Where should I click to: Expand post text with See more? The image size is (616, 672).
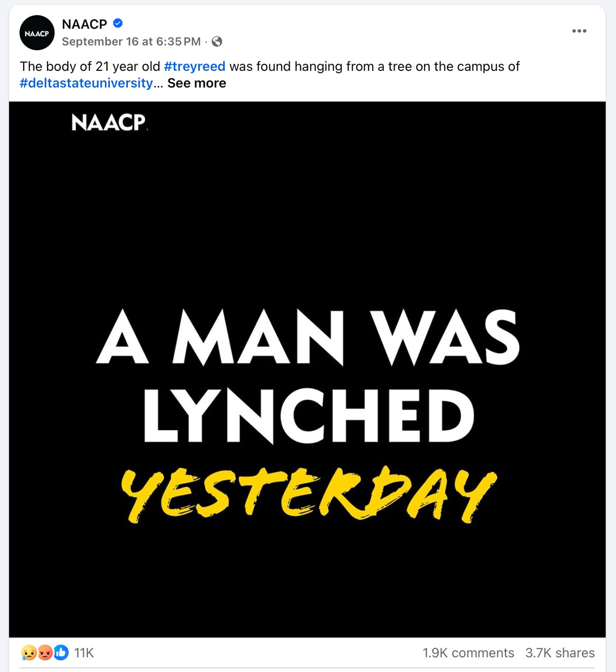tap(197, 83)
